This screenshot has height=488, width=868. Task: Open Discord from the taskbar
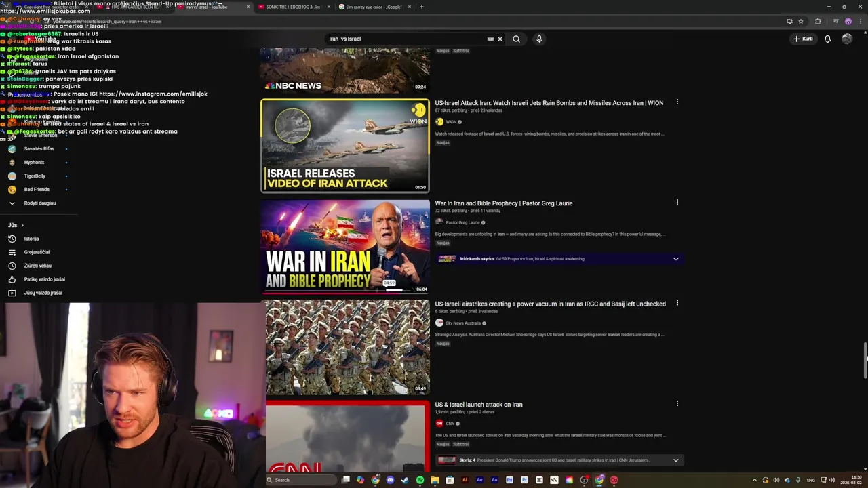390,480
